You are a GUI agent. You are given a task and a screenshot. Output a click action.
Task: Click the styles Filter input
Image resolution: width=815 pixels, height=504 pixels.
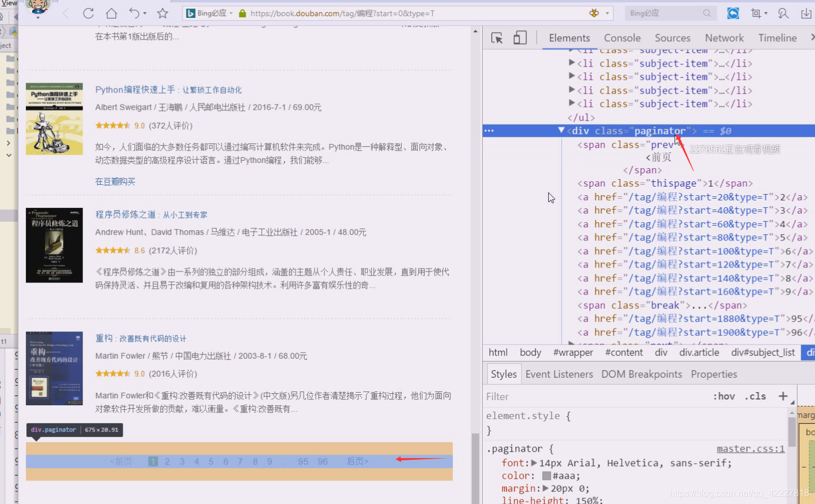[594, 397]
